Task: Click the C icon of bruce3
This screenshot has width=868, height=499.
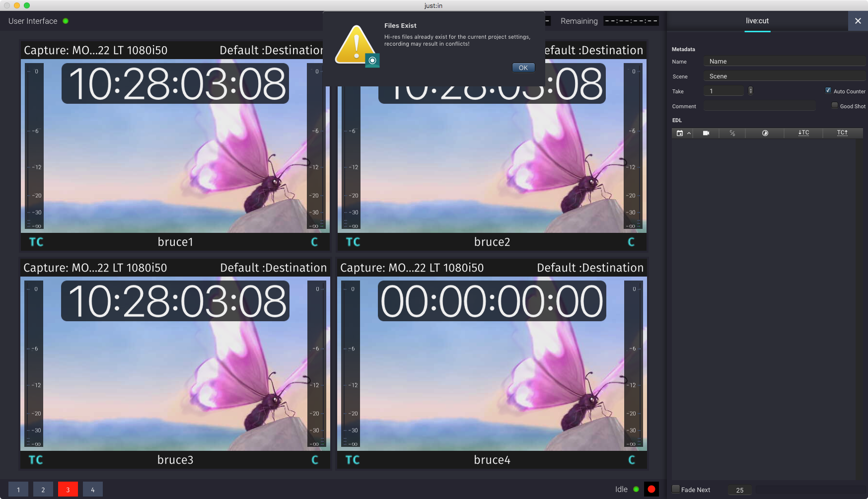Action: 315,460
